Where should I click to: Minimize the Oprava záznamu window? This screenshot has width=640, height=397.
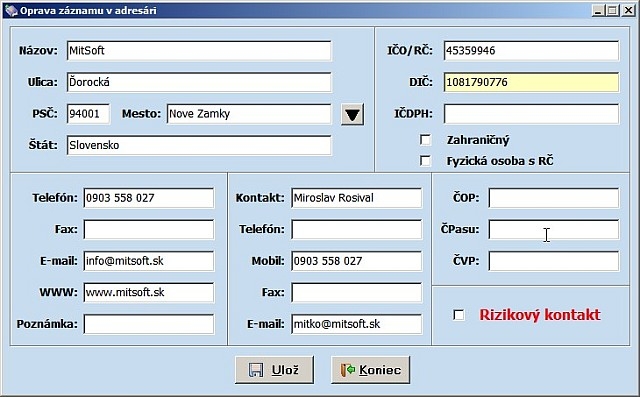coord(598,10)
